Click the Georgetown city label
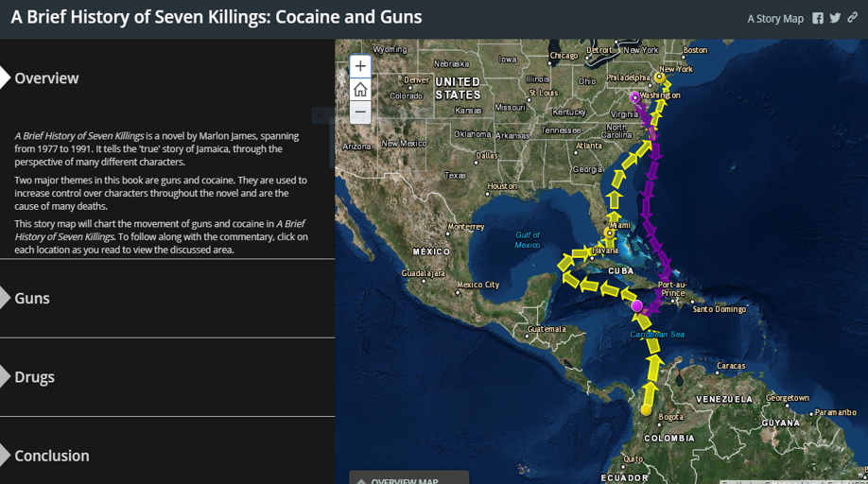The width and height of the screenshot is (868, 484). [x=788, y=398]
